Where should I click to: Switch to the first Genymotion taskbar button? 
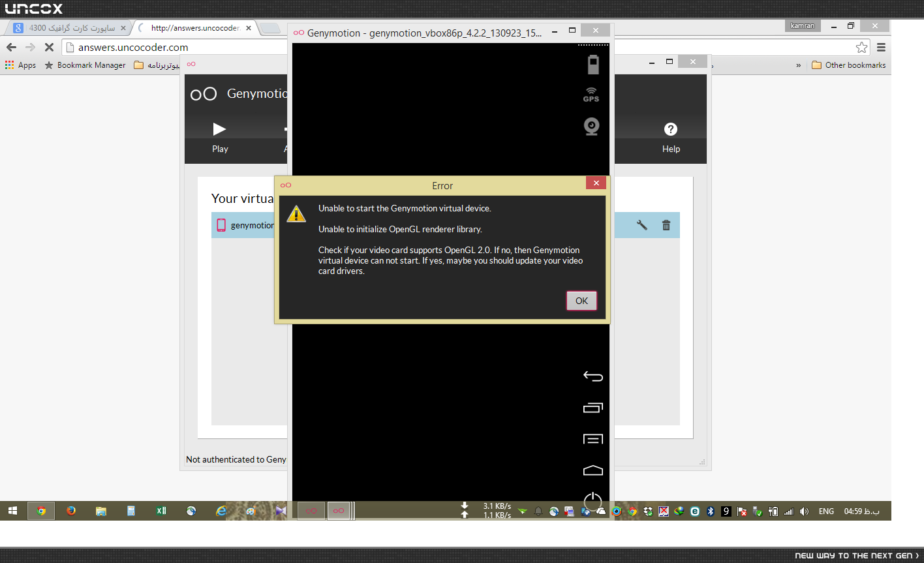311,511
